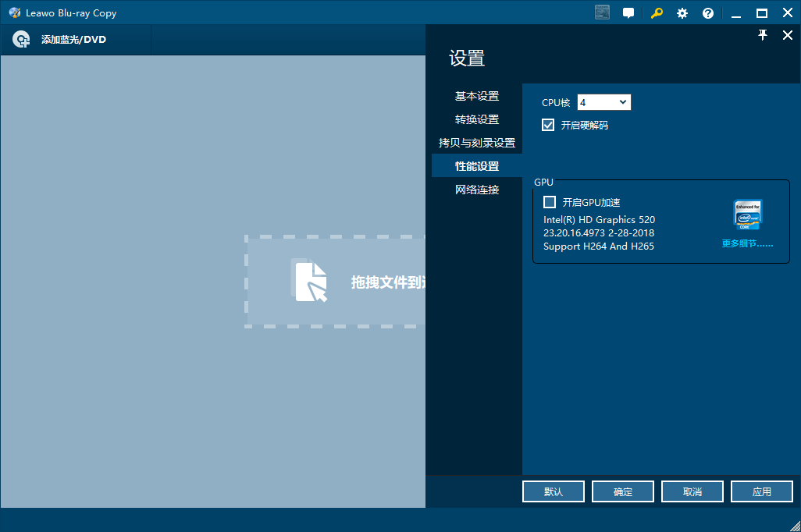
Task: Maximize the Leawo Blu-ray Copy window
Action: click(762, 13)
